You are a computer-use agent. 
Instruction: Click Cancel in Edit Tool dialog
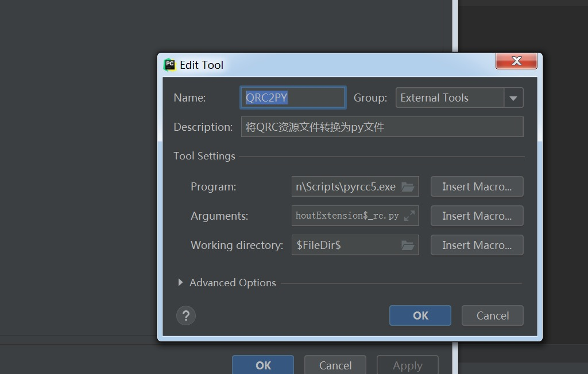tap(493, 315)
